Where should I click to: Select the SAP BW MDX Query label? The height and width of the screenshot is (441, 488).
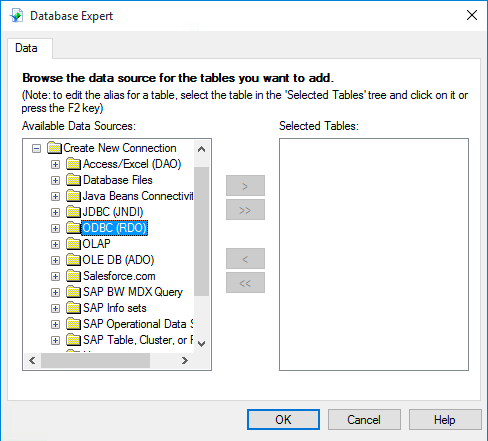pyautogui.click(x=133, y=292)
